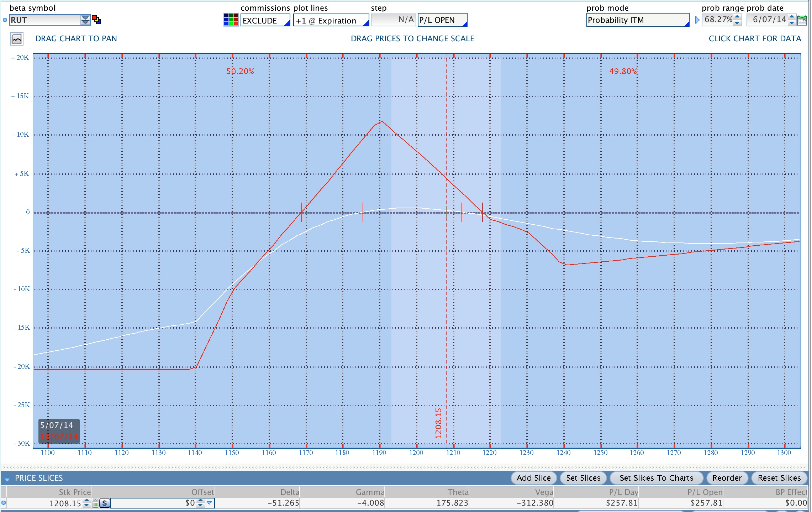Viewport: 812px width, 512px height.
Task: Click the chart line settings icon
Action: [17, 38]
